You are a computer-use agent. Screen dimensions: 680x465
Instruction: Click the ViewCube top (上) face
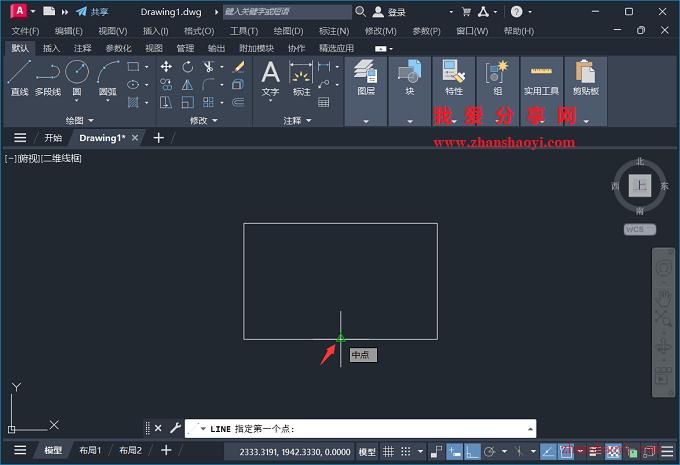[x=640, y=186]
